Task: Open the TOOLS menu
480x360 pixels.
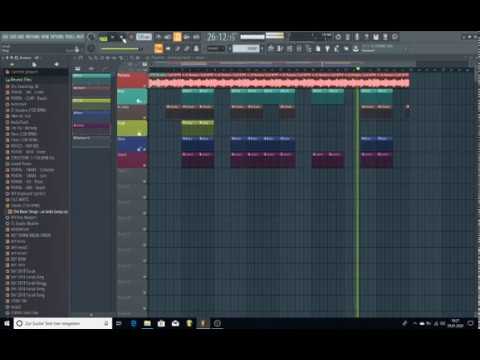Action: (x=70, y=37)
